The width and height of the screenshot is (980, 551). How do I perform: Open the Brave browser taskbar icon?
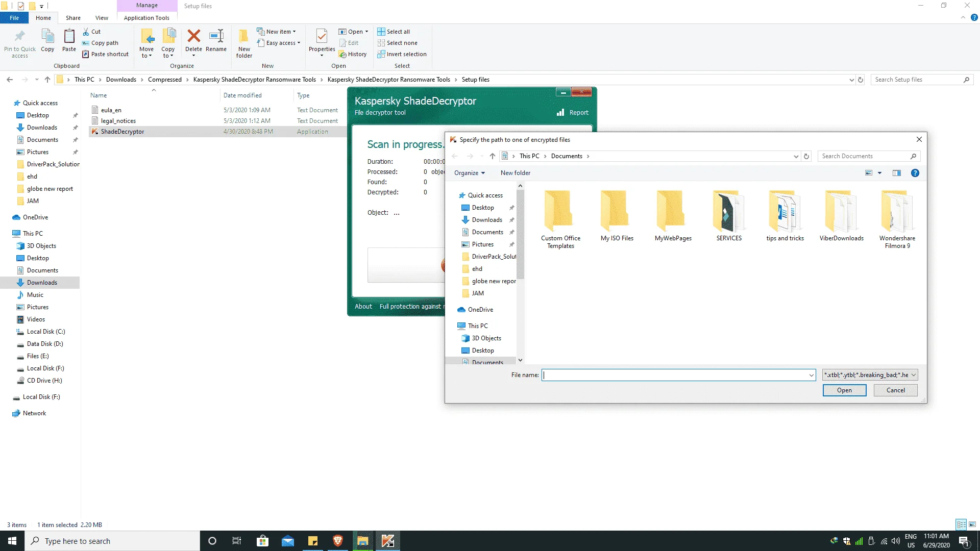338,541
